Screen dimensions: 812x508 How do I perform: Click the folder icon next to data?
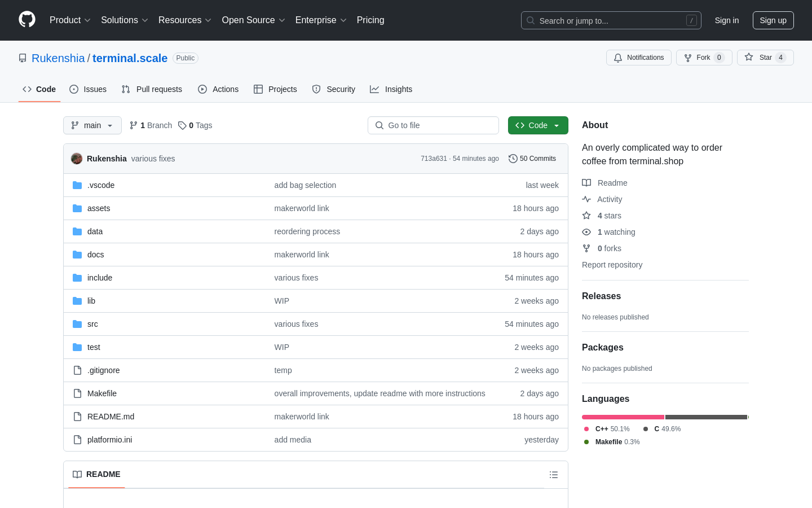point(77,231)
